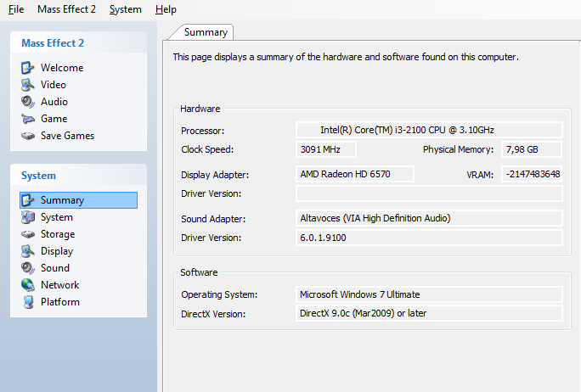Open the File menu
581x392 pixels.
click(16, 9)
